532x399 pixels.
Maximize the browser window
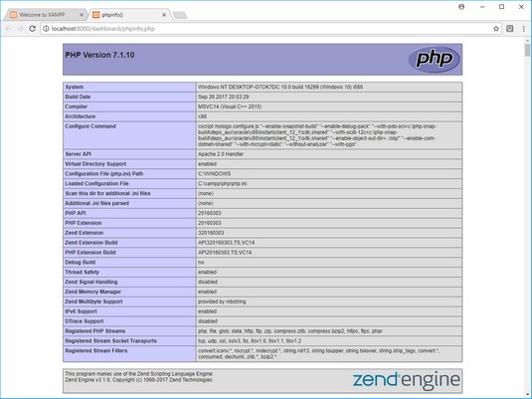501,7
